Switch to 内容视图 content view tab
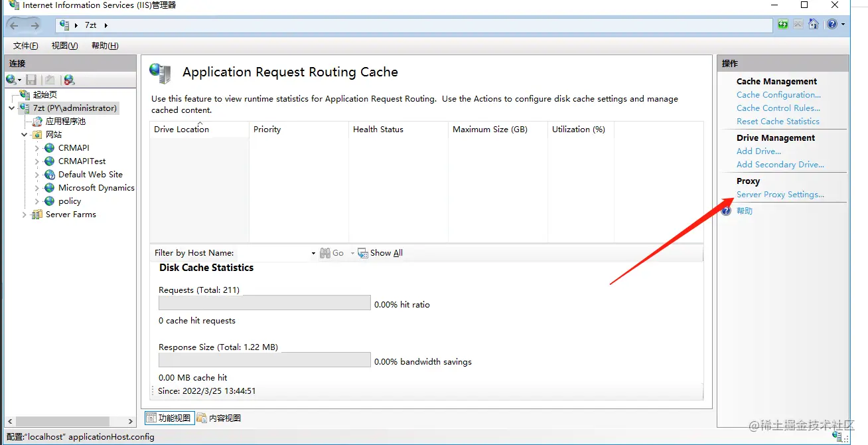868x445 pixels. (x=219, y=418)
